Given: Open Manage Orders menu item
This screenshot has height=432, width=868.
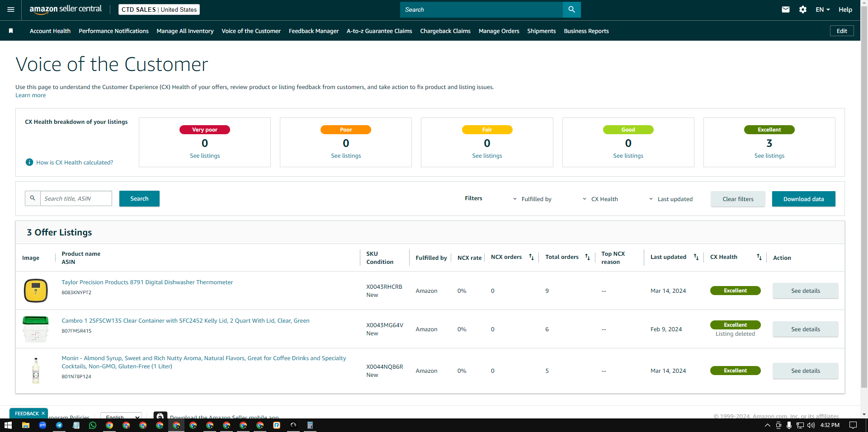Looking at the screenshot, I should point(499,31).
